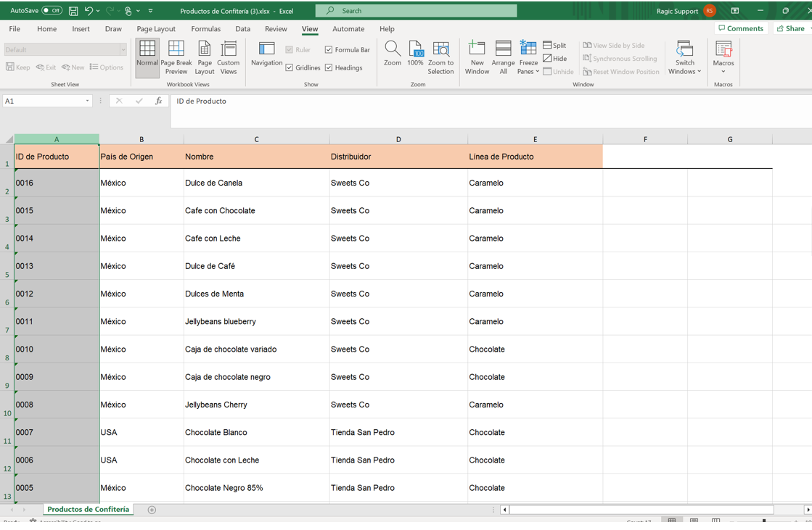Uncheck the Formula Bar checkbox
The height and width of the screenshot is (530, 812).
point(329,50)
